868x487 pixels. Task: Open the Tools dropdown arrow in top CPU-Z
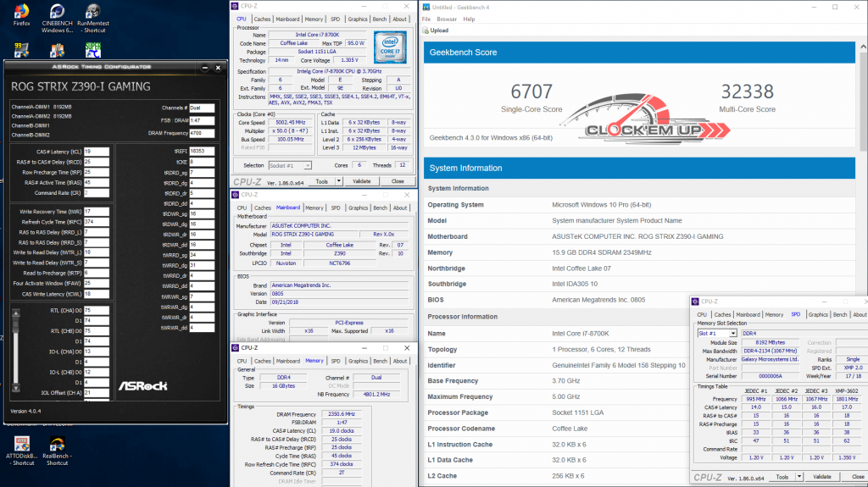[x=339, y=181]
